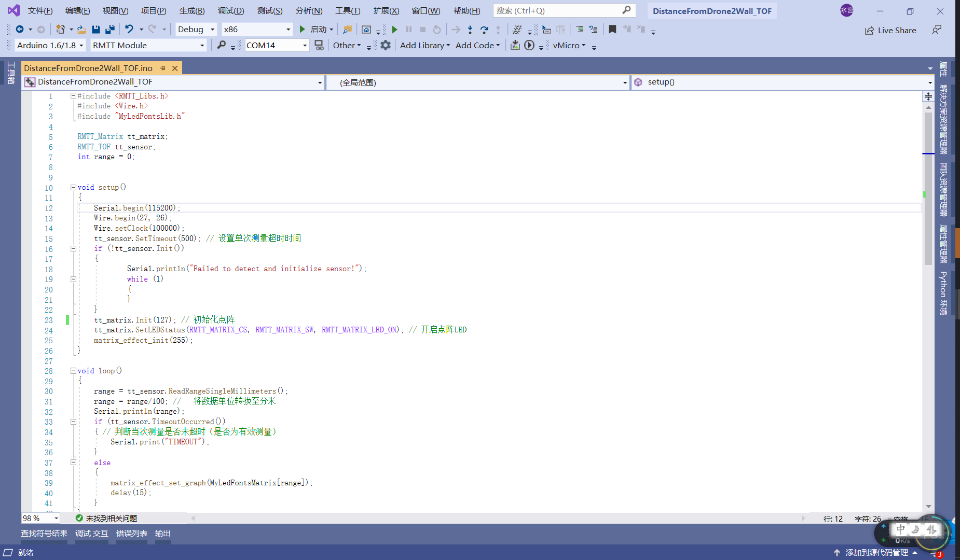Open the (全局范围) global scope dropdown
960x560 pixels.
[x=477, y=82]
